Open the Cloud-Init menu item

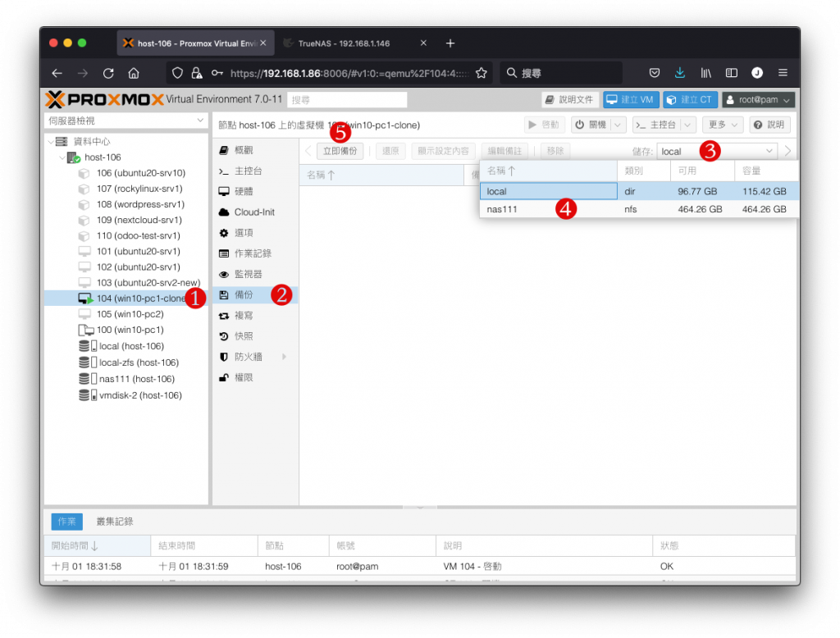tap(256, 212)
